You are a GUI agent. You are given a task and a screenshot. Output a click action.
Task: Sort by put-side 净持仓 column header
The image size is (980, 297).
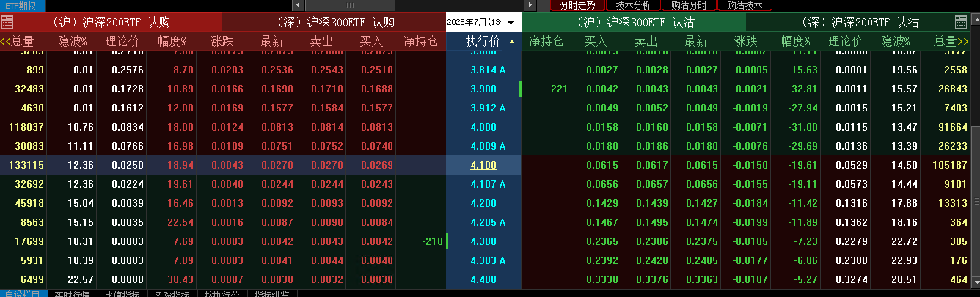pos(546,42)
